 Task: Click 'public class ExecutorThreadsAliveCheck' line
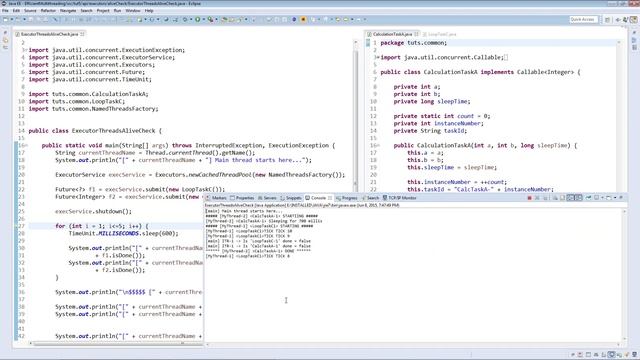tap(95, 131)
